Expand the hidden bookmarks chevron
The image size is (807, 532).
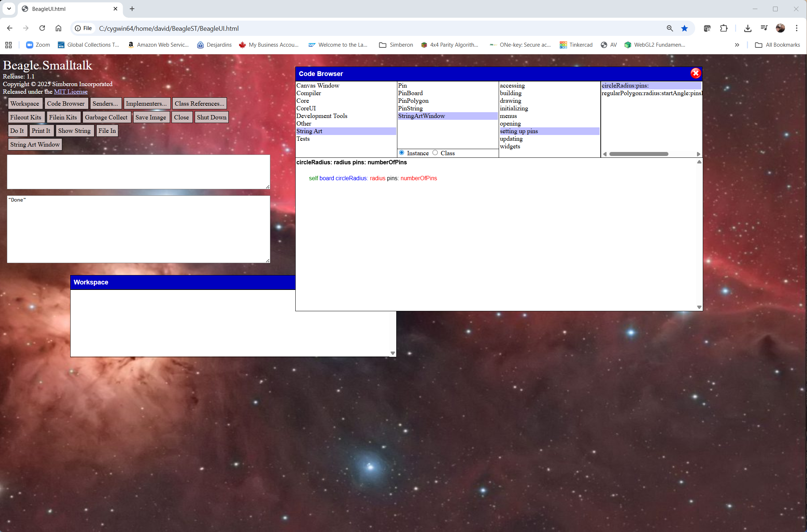coord(737,45)
